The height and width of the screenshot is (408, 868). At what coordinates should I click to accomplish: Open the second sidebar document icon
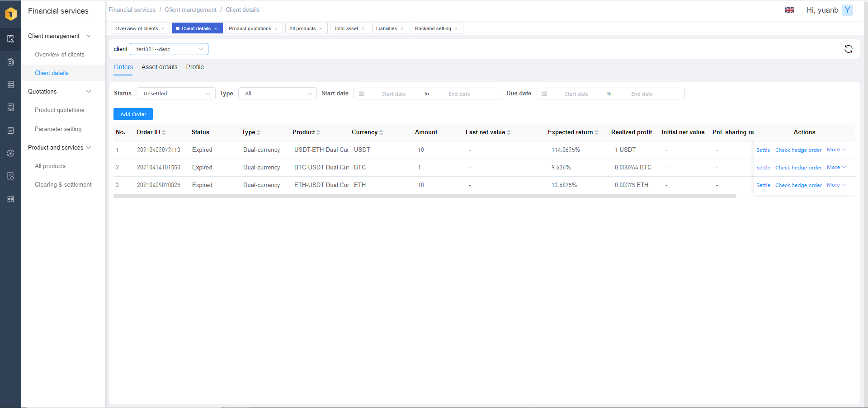[x=11, y=61]
